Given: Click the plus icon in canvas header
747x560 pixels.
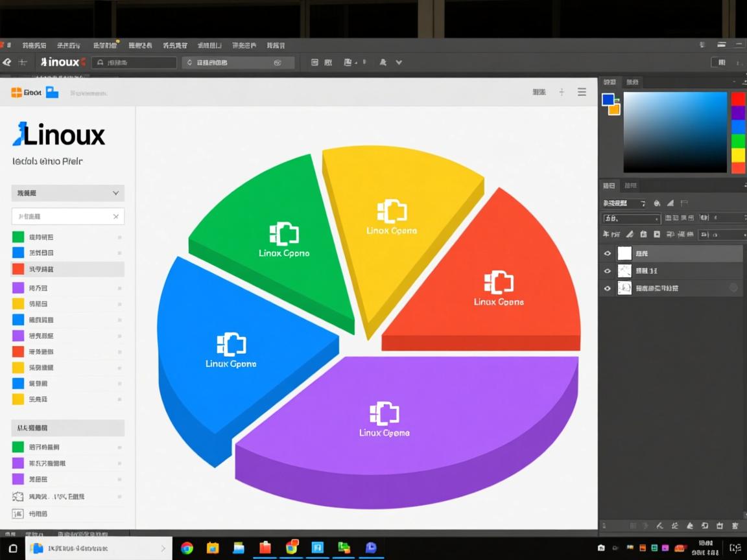Looking at the screenshot, I should [x=562, y=92].
